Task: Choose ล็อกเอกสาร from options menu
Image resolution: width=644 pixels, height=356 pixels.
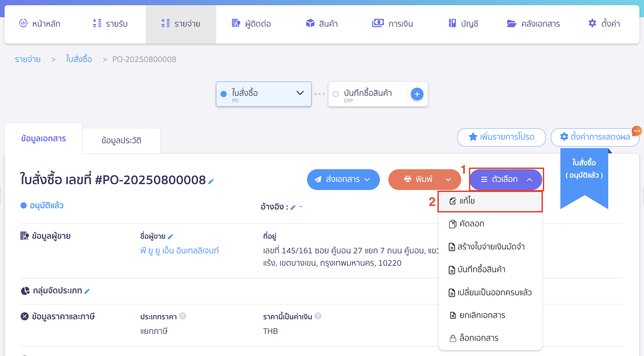Action: [x=479, y=338]
